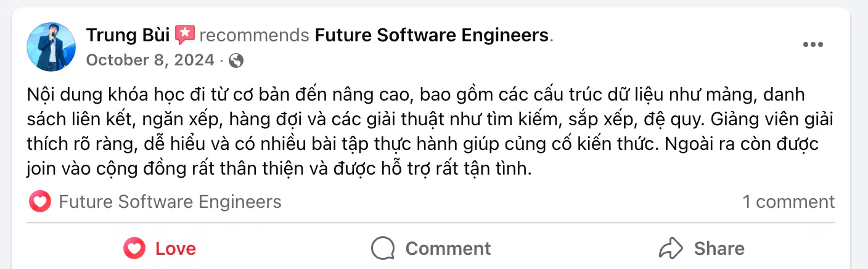The width and height of the screenshot is (868, 269).
Task: Open the October 8, 2024 timestamp
Action: 150,60
